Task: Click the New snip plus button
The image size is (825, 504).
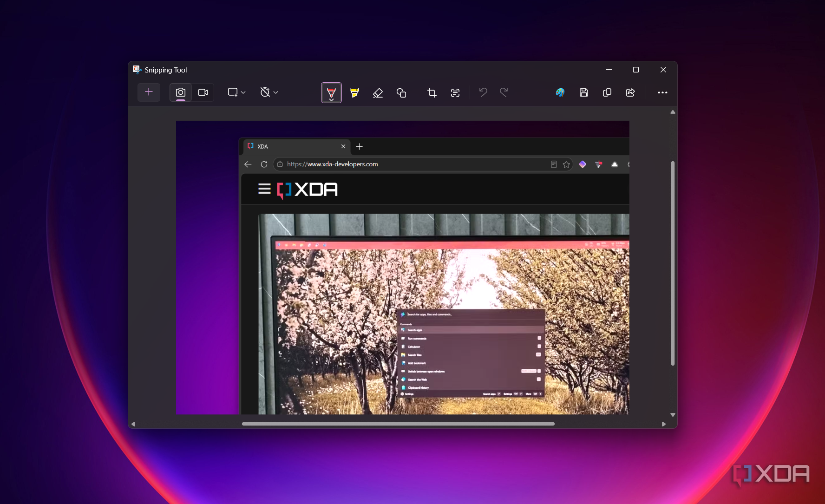Action: 149,92
